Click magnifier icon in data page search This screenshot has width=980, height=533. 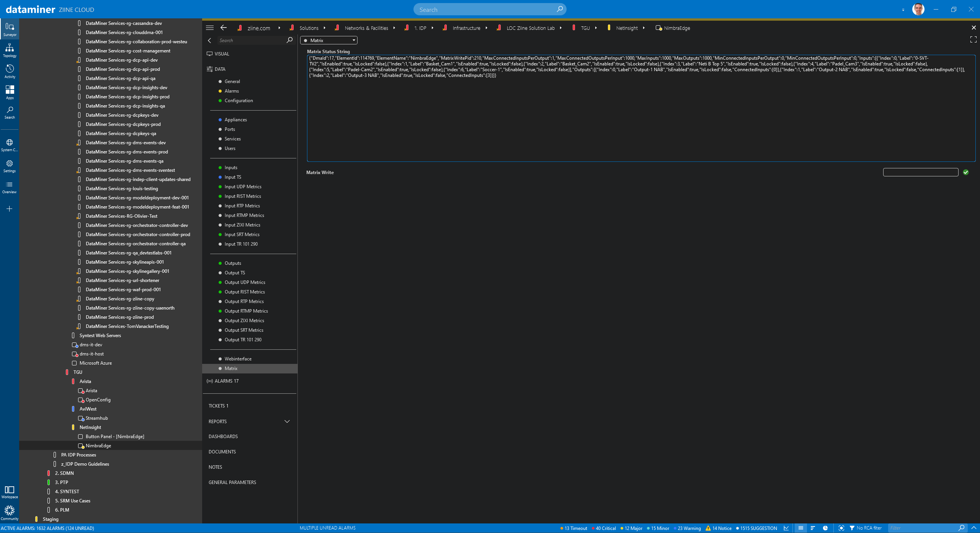pos(289,40)
